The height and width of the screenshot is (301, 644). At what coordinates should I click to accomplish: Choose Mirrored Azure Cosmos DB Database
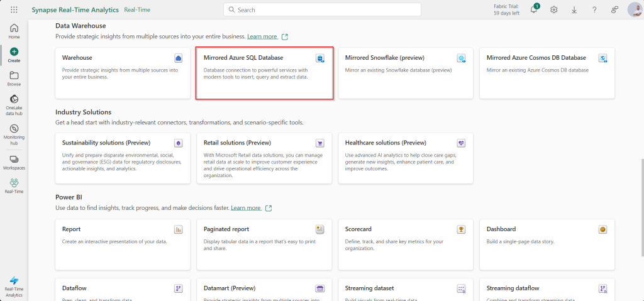click(547, 73)
